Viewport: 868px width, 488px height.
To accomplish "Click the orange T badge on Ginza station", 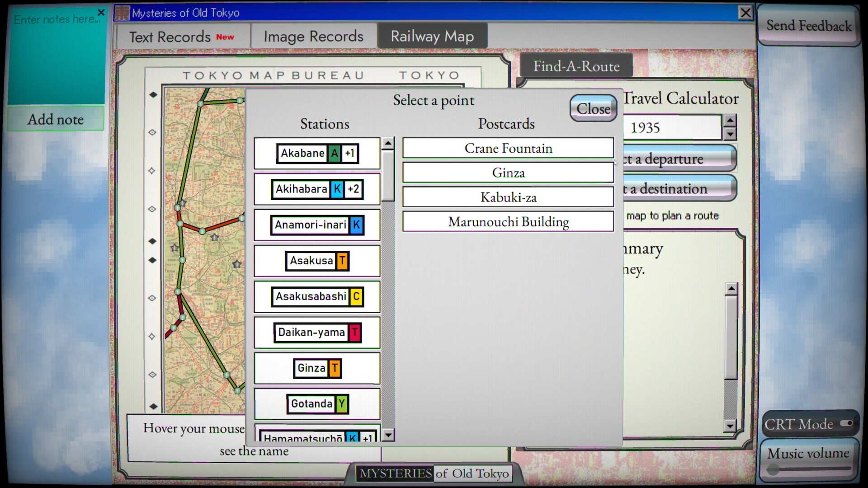I will 334,368.
